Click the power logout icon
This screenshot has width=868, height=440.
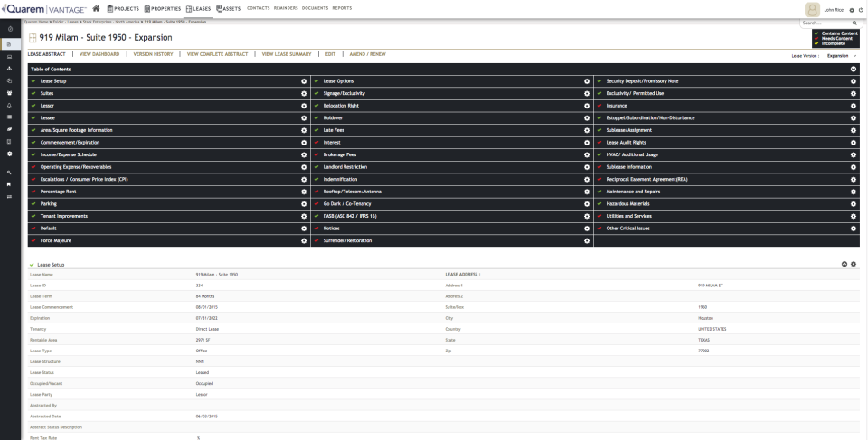pos(861,10)
